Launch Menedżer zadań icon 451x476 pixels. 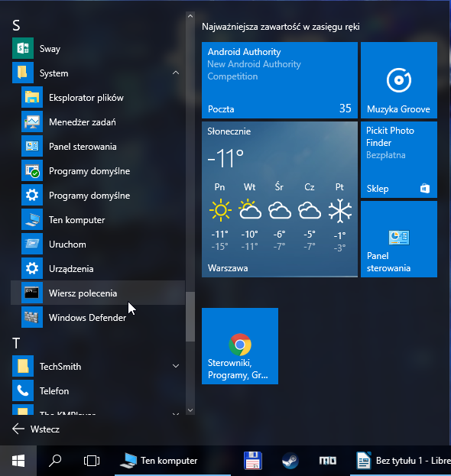coord(32,121)
